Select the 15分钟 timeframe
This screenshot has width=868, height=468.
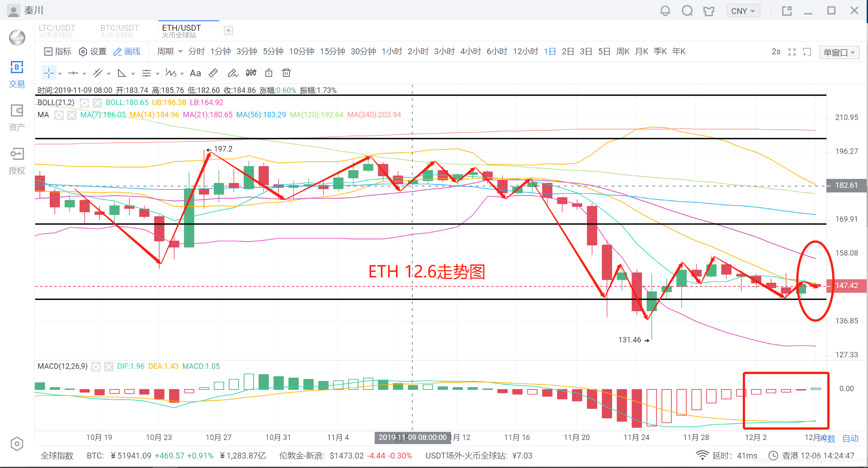point(333,51)
